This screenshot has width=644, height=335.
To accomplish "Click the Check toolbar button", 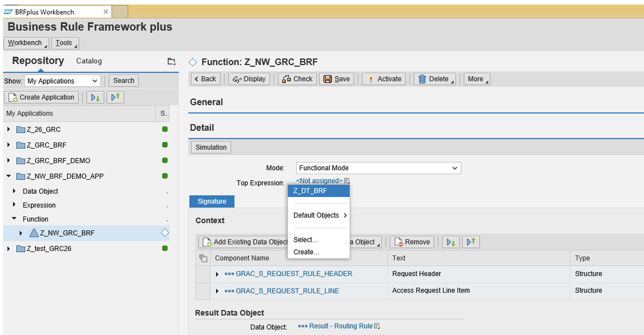I will [x=297, y=79].
